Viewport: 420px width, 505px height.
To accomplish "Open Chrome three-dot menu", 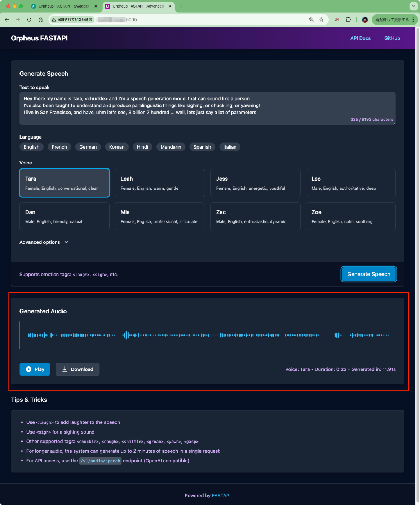I will tap(413, 19).
